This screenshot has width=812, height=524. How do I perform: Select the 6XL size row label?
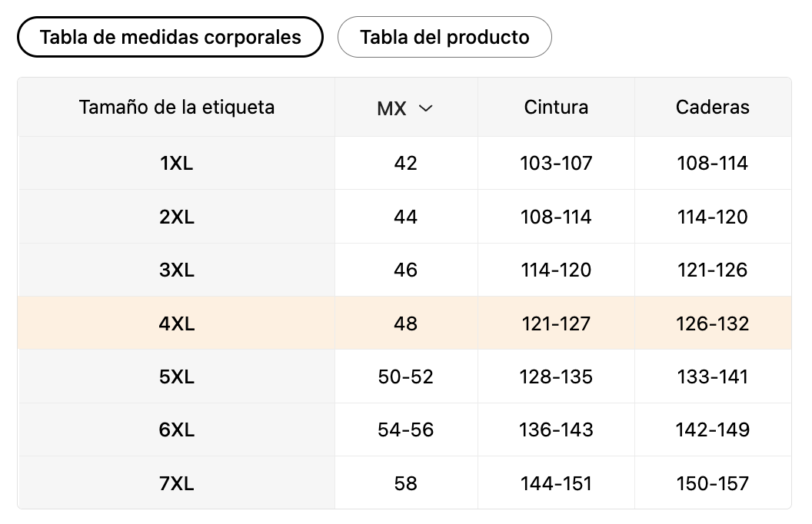176,429
